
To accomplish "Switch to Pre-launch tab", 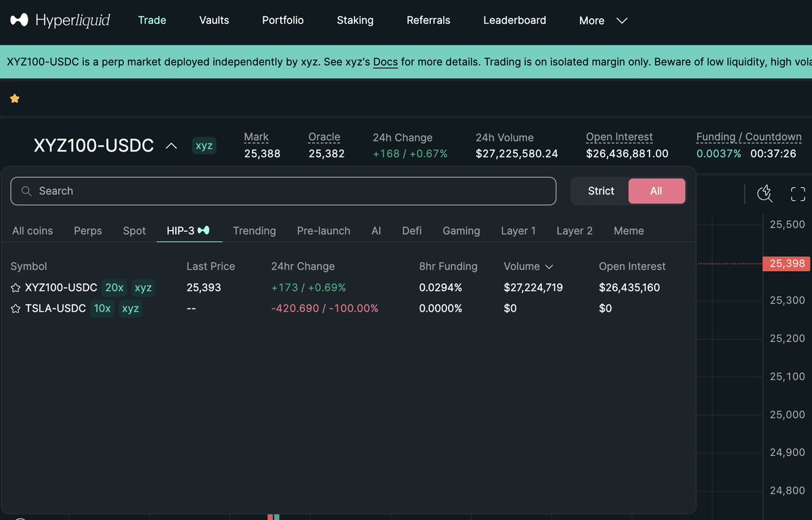I will pyautogui.click(x=323, y=231).
